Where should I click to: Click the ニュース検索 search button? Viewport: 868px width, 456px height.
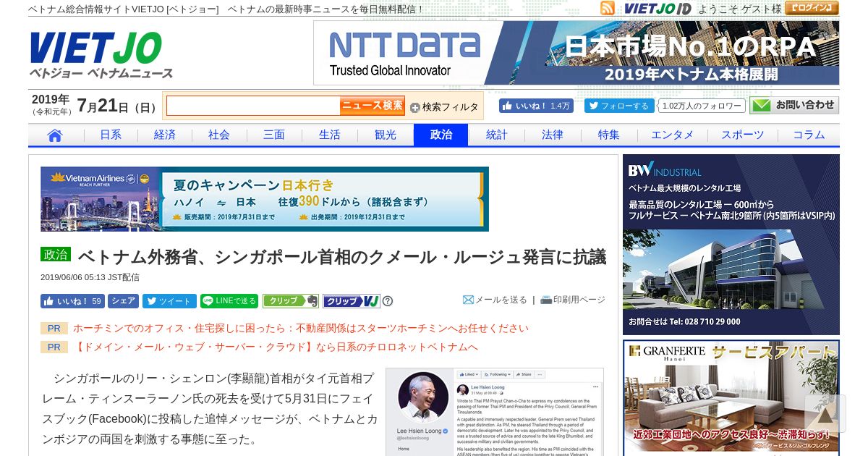point(373,106)
